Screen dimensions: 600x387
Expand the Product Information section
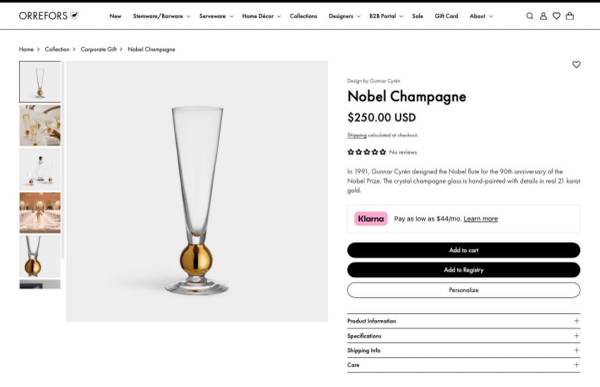(x=463, y=321)
